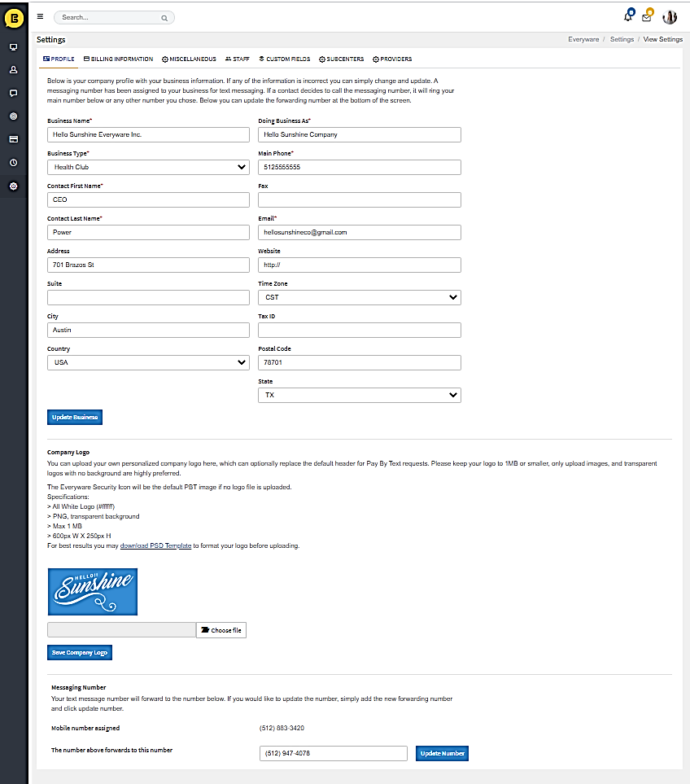690x784 pixels.
Task: Open the mail inbox icon
Action: point(648,15)
